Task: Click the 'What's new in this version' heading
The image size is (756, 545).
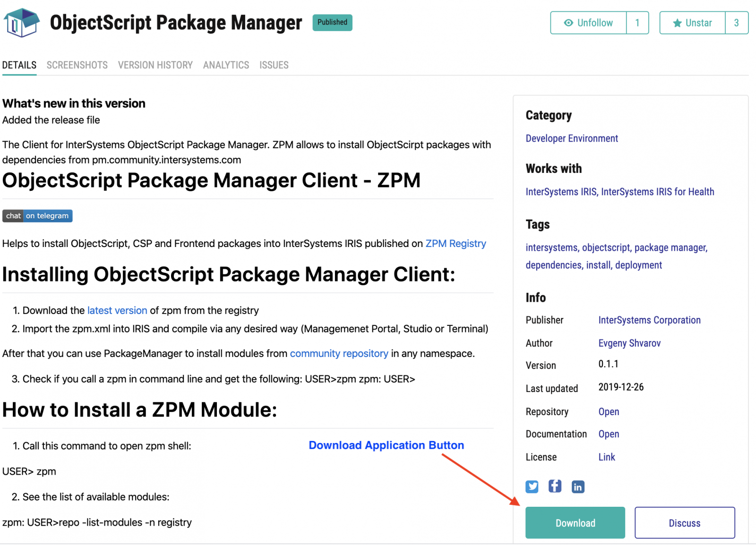Action: tap(74, 103)
